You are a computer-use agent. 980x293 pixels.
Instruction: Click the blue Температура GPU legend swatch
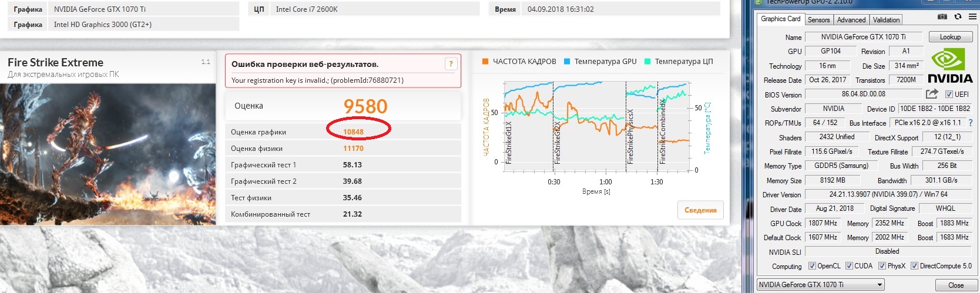567,61
